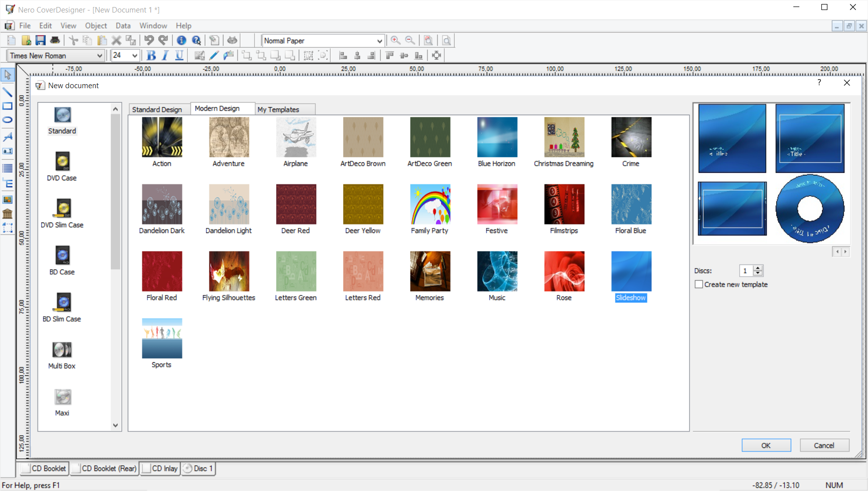Viewport: 868px width, 491px height.
Task: Click the Save document toolbar icon
Action: tap(41, 41)
